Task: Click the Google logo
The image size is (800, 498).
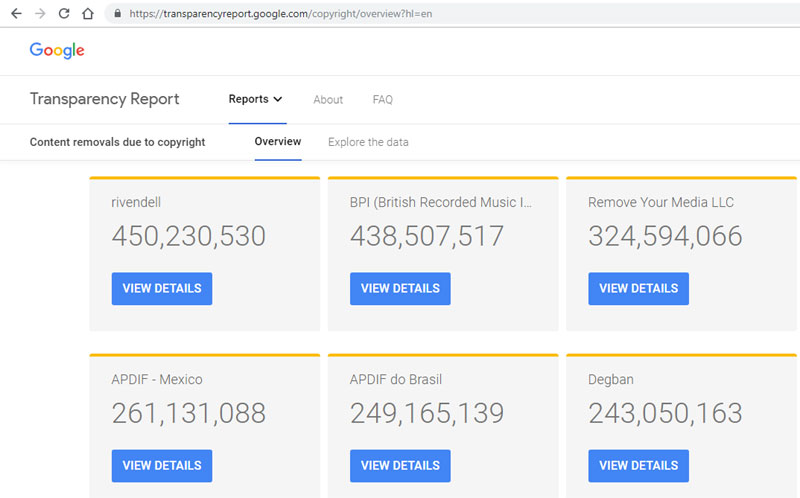Action: pyautogui.click(x=57, y=51)
